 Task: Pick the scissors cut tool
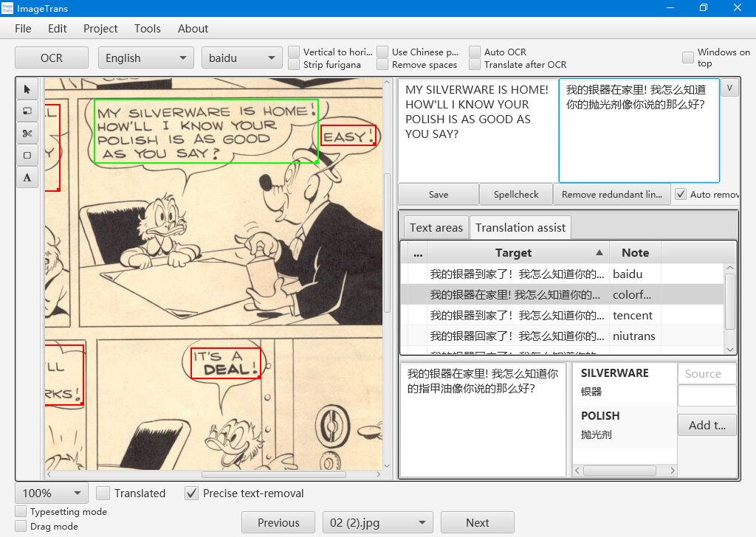(27, 134)
